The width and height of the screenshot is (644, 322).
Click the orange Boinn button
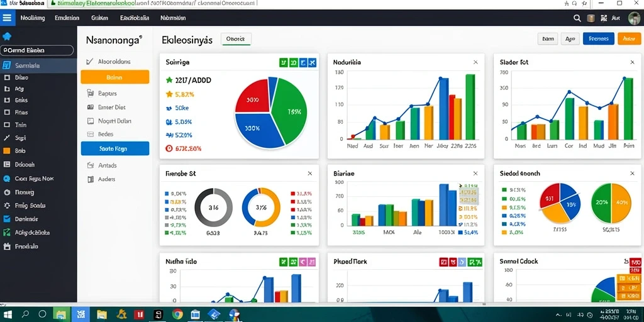point(115,77)
